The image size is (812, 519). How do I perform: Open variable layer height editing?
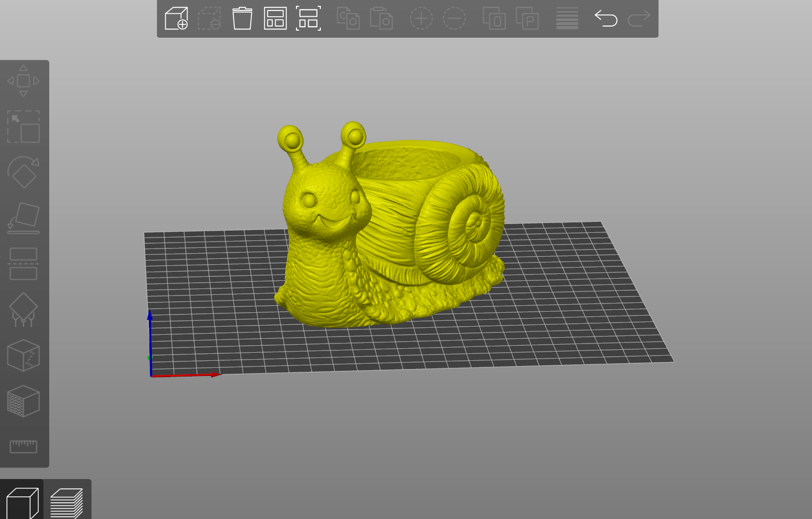[567, 19]
